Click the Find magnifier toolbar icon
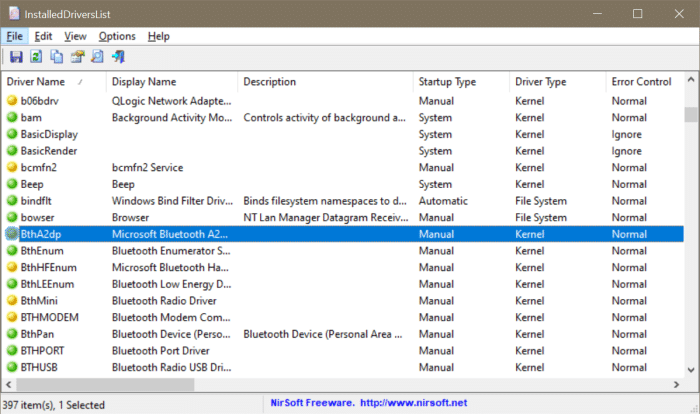Image resolution: width=700 pixels, height=414 pixels. coord(97,57)
